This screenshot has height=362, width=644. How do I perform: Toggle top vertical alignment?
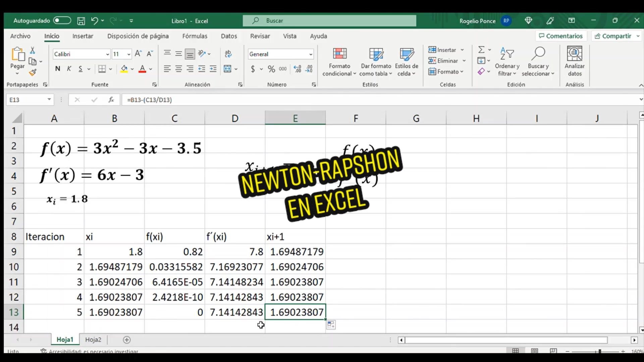(167, 54)
